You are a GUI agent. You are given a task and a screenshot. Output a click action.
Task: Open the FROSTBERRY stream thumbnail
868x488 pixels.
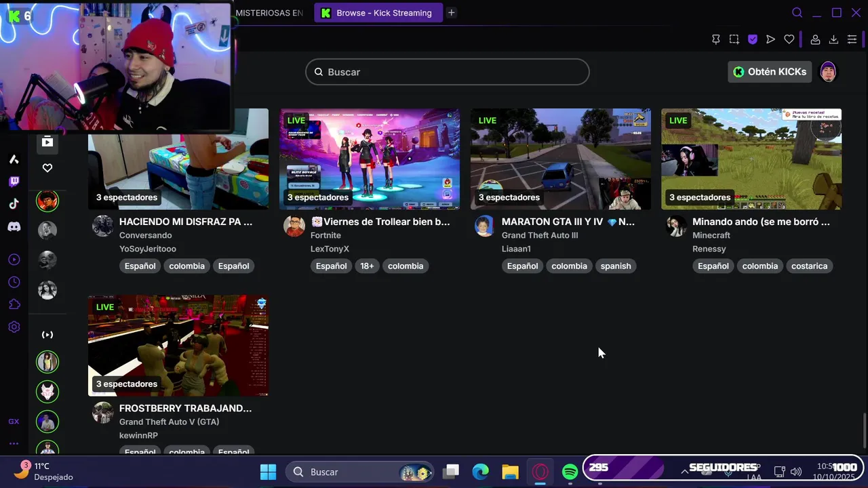point(178,346)
